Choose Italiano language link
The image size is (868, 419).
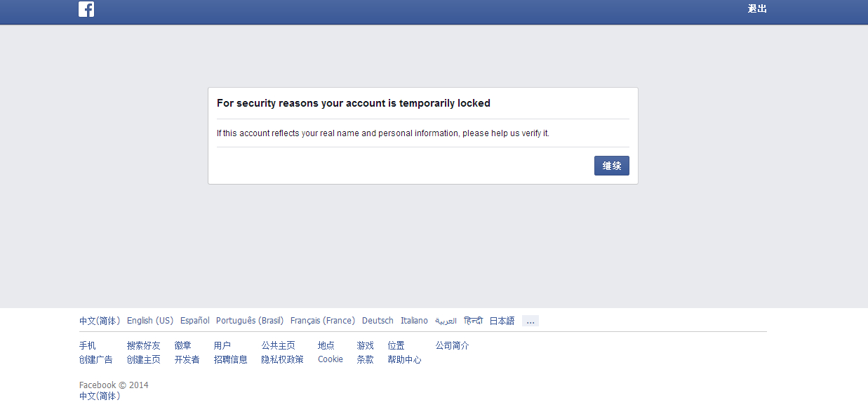click(414, 321)
